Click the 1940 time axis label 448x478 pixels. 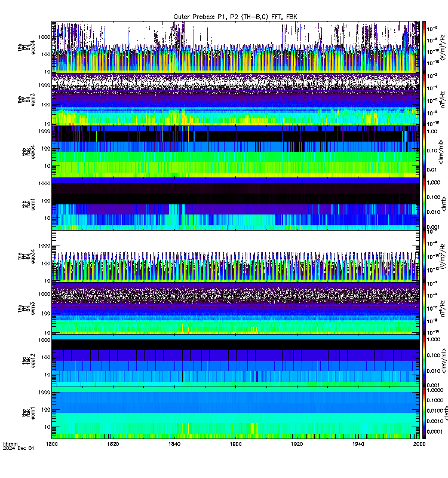358,444
